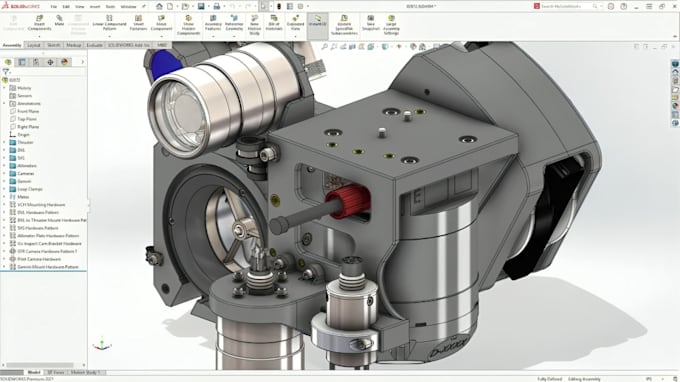This screenshot has height=382, width=680.
Task: Switch to the Evaluate ribbon tab
Action: [95, 45]
